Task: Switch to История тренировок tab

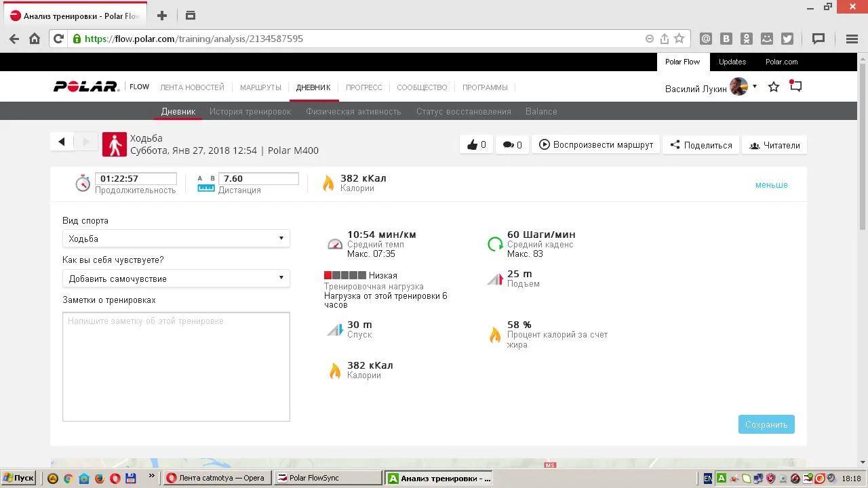Action: click(x=250, y=112)
